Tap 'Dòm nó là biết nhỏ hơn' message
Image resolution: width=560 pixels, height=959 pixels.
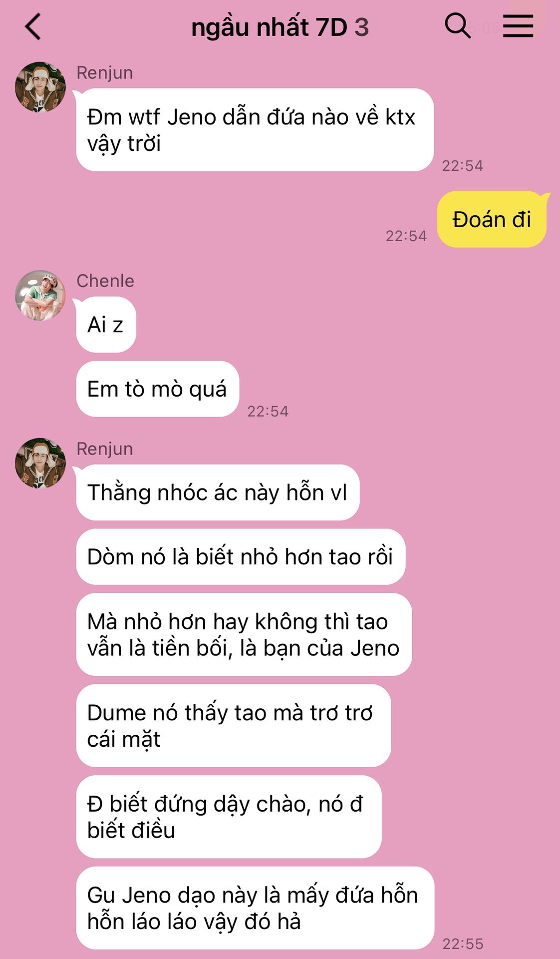tap(240, 556)
